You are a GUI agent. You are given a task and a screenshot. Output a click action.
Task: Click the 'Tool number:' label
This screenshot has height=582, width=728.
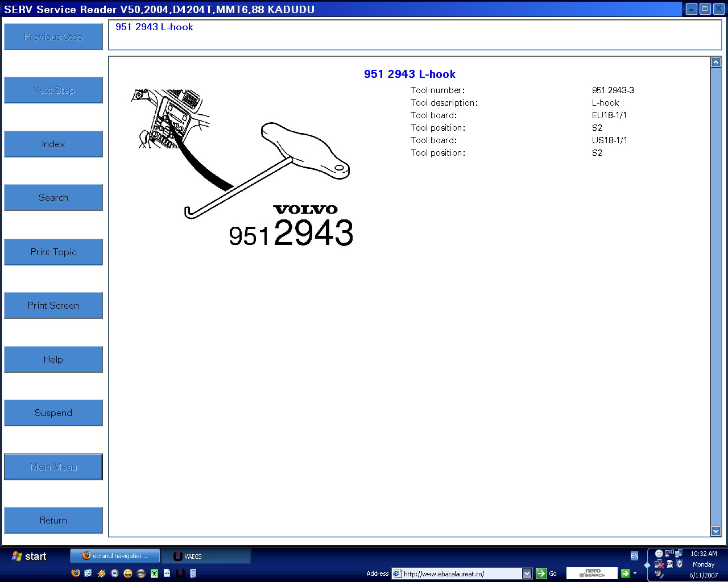pos(437,90)
